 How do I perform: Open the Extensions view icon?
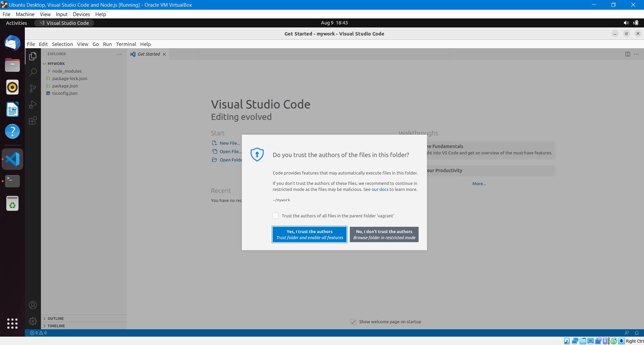(33, 121)
